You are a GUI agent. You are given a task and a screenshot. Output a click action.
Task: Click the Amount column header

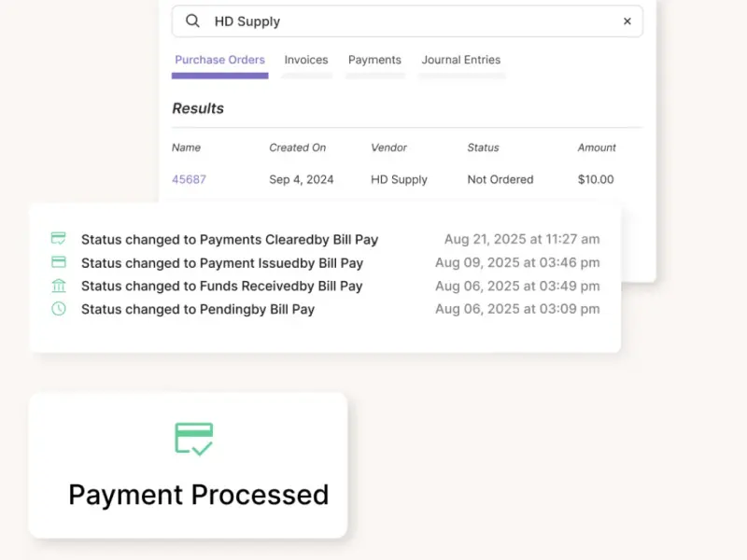point(597,147)
